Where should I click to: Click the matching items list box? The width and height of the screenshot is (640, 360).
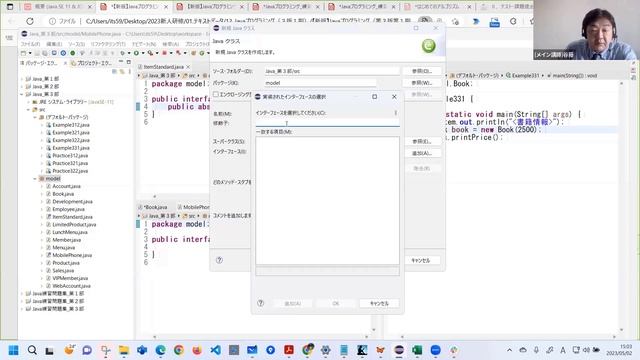pos(327,200)
